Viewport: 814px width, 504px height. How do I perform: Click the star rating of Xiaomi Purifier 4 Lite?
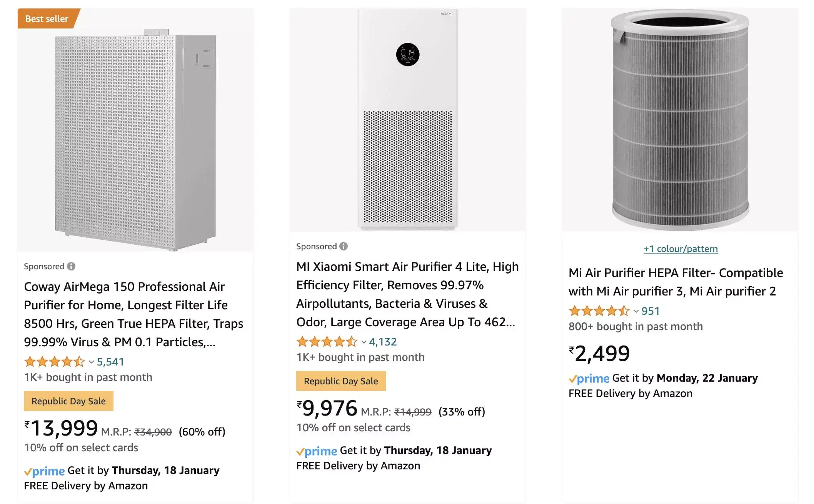(x=327, y=342)
